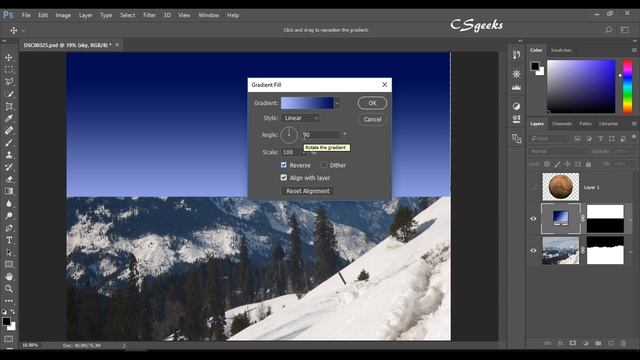The height and width of the screenshot is (360, 640).
Task: Confirm Gradient Fill with OK
Action: coord(372,103)
